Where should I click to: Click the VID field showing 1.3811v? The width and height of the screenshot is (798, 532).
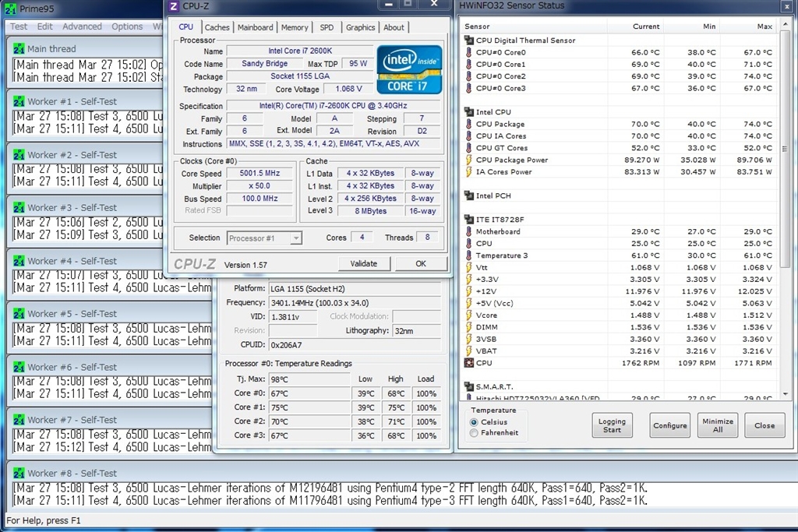pyautogui.click(x=293, y=317)
